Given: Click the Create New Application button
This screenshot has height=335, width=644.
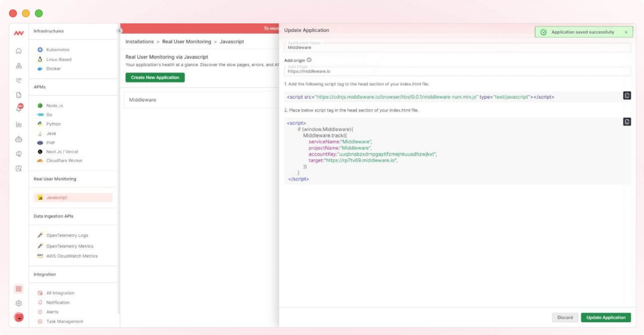Looking at the screenshot, I should tap(155, 77).
